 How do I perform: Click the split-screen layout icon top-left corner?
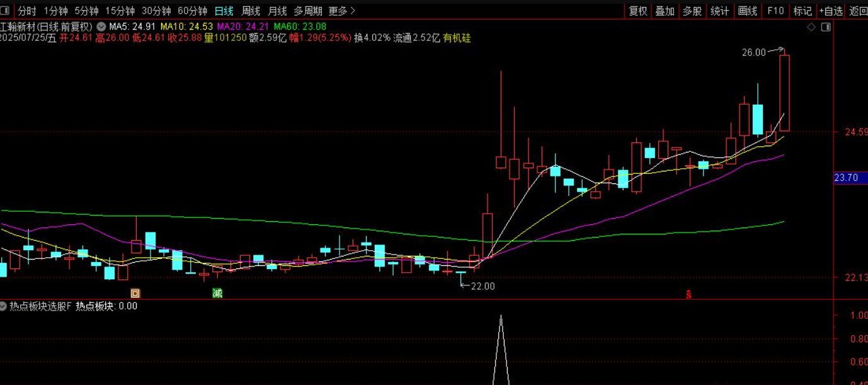coord(5,11)
